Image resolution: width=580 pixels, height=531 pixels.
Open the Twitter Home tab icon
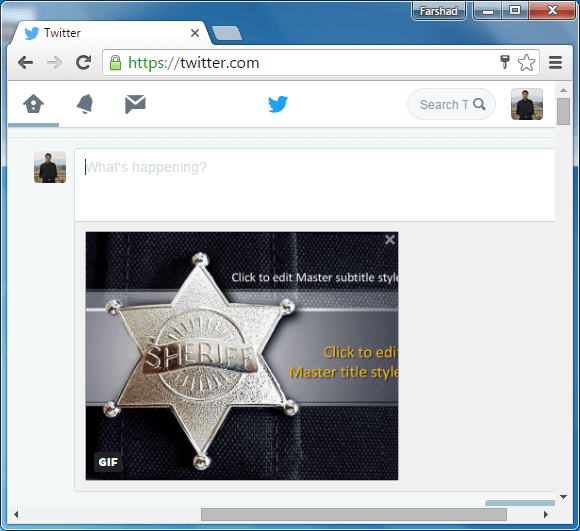[33, 104]
